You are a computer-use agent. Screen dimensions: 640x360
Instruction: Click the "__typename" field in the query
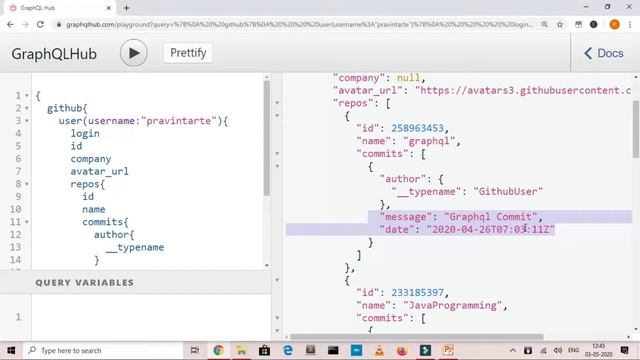click(135, 247)
